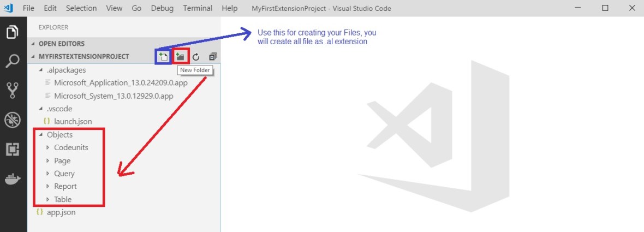Click the New Folder icon in Explorer
This screenshot has height=232, width=644.
click(x=180, y=56)
